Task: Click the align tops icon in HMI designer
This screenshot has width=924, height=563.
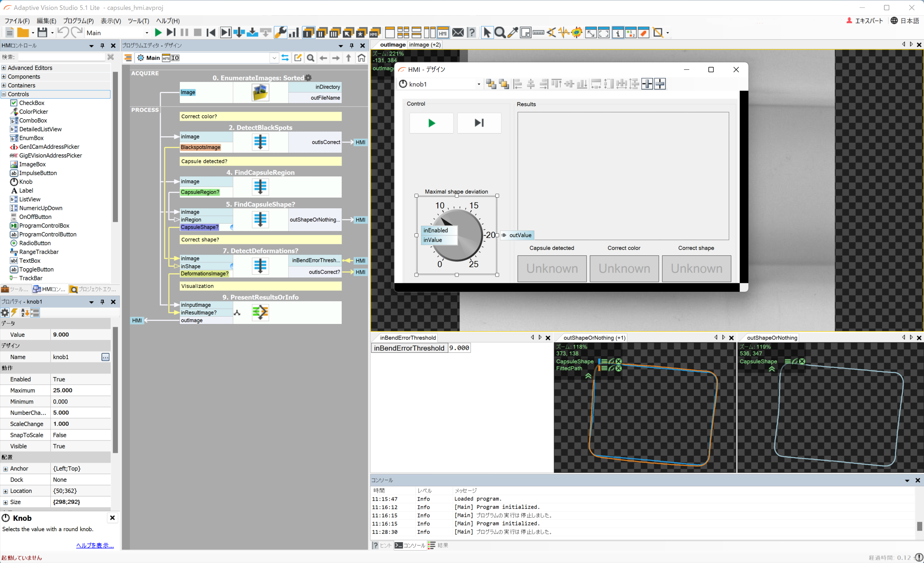Action: pos(557,84)
